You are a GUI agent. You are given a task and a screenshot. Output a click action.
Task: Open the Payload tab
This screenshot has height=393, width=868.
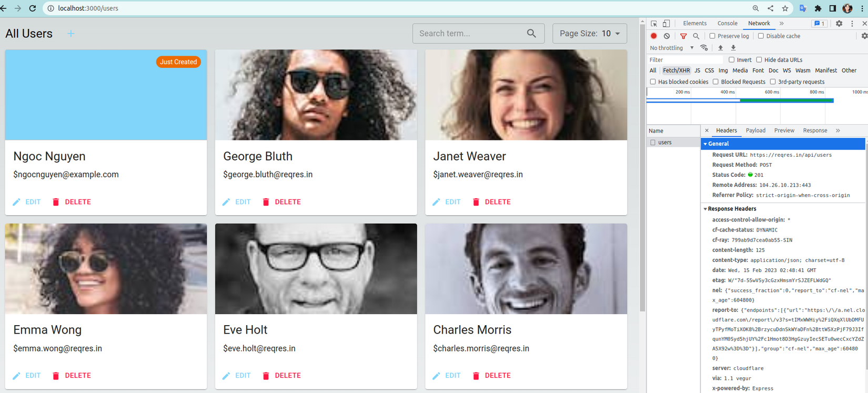click(755, 130)
